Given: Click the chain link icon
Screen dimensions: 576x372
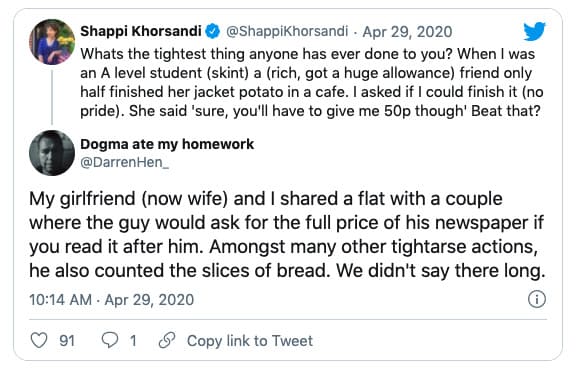Looking at the screenshot, I should pos(167,340).
